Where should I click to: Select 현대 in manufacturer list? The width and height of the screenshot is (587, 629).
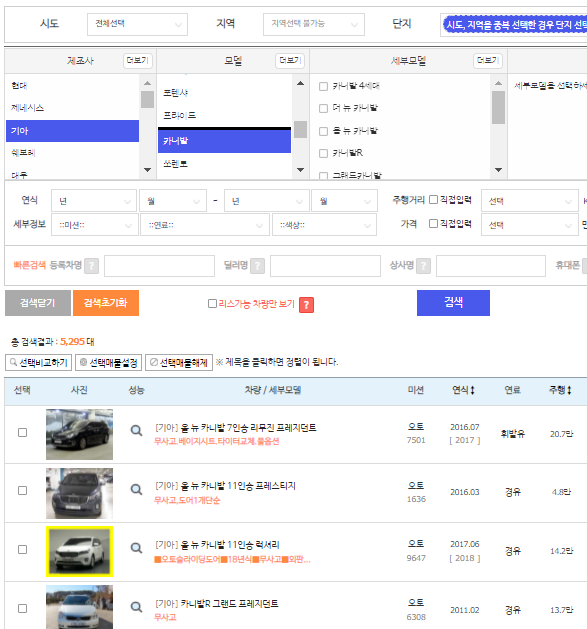coord(72,85)
